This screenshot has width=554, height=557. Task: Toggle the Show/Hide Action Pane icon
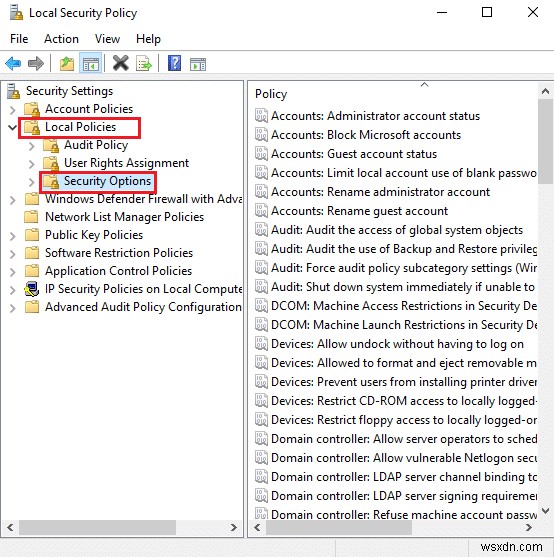tap(198, 64)
